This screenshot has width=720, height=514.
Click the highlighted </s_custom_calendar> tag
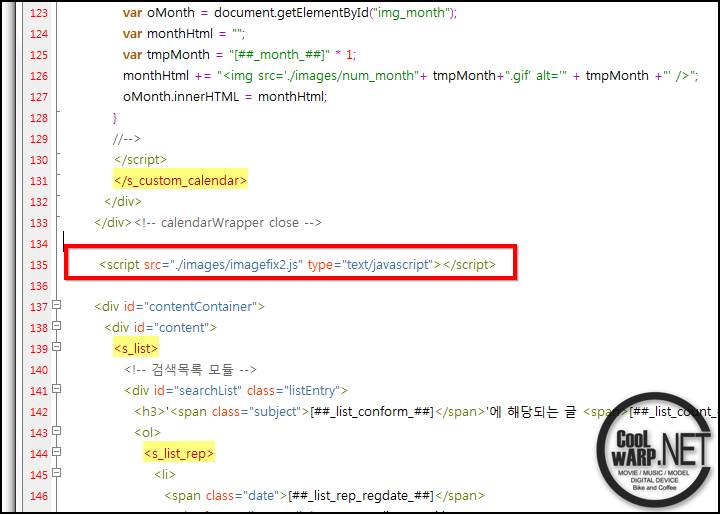(x=180, y=181)
